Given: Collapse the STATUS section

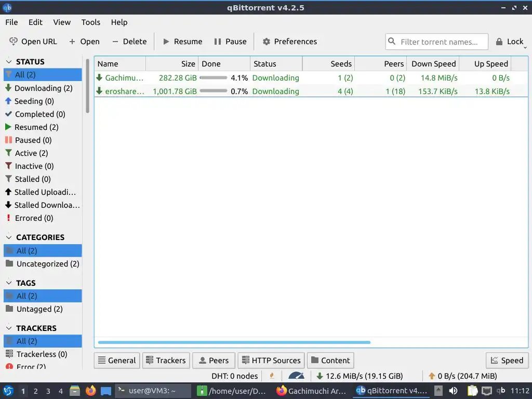Looking at the screenshot, I should click(x=9, y=61).
